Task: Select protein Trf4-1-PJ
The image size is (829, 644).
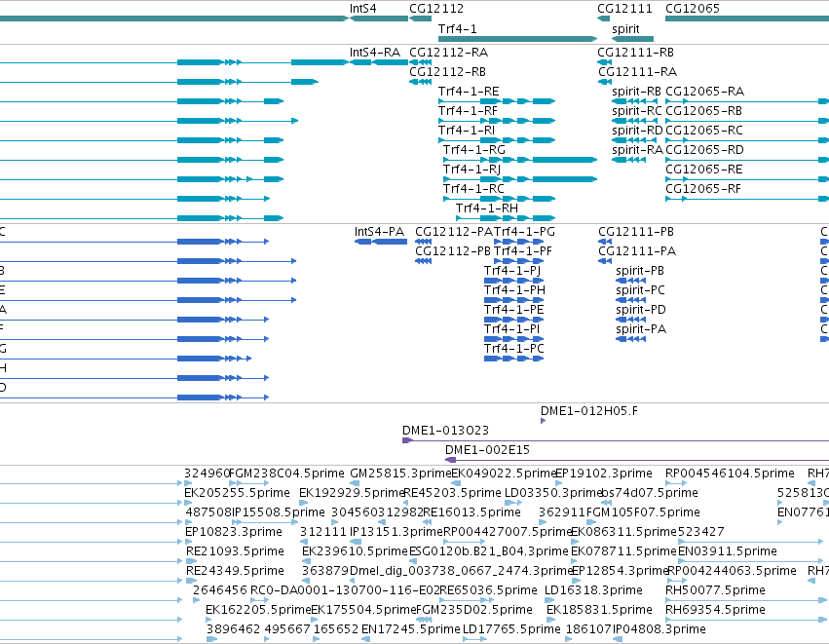Action: pyautogui.click(x=514, y=281)
